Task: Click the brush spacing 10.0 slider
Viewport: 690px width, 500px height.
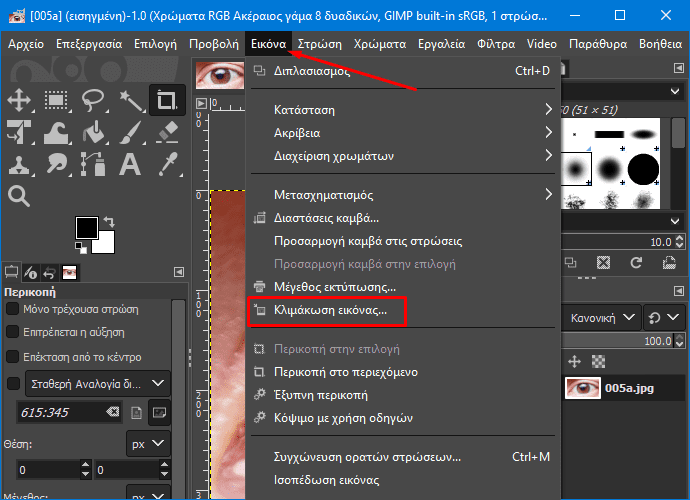Action: [618, 242]
